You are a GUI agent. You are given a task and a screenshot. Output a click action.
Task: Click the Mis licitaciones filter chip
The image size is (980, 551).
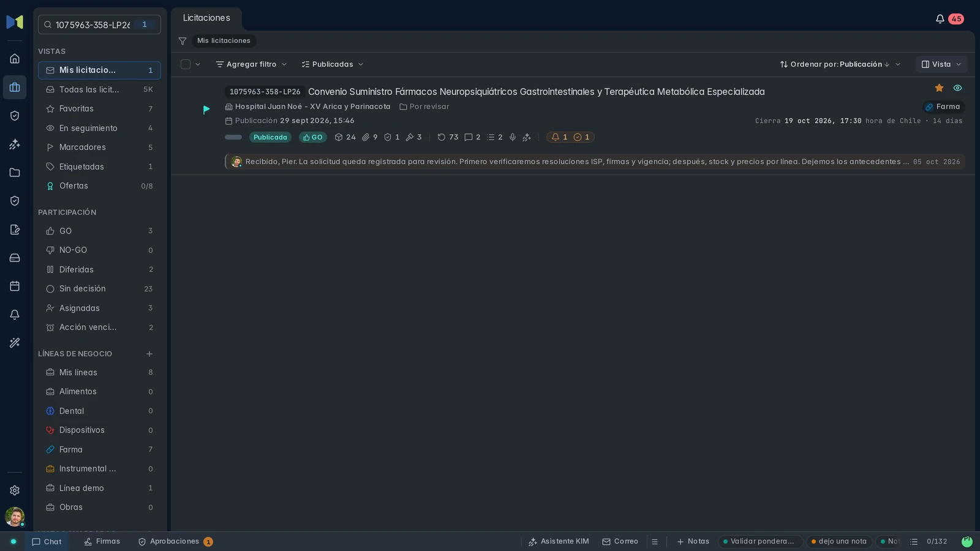tap(224, 41)
